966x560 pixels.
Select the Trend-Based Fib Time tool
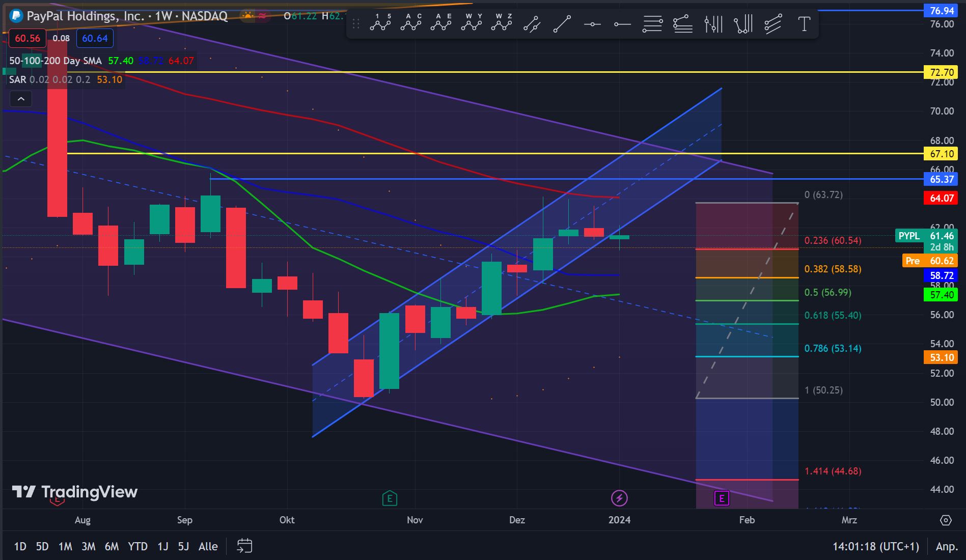point(743,23)
